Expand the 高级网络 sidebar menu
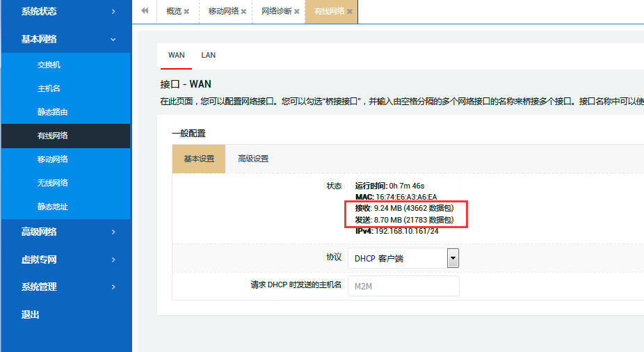Viewport: 644px width, 352px height. tap(65, 232)
